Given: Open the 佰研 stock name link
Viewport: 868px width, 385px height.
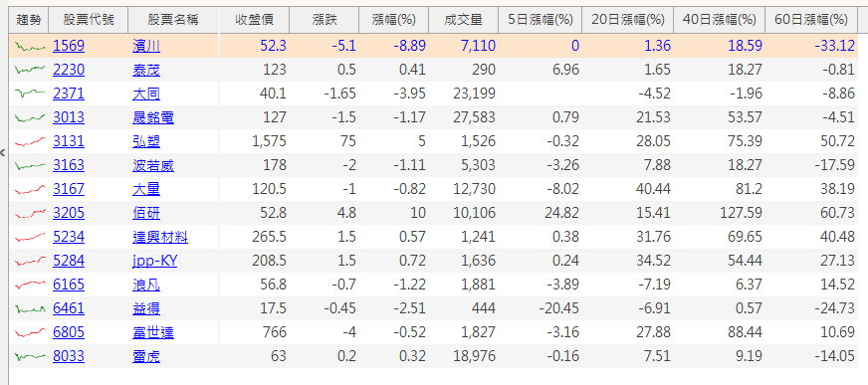Looking at the screenshot, I should click(146, 213).
